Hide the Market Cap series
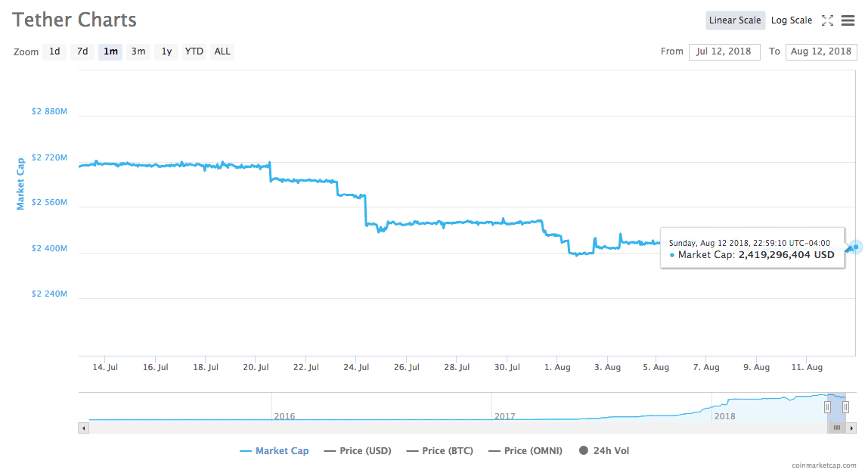868x473 pixels. click(x=274, y=451)
